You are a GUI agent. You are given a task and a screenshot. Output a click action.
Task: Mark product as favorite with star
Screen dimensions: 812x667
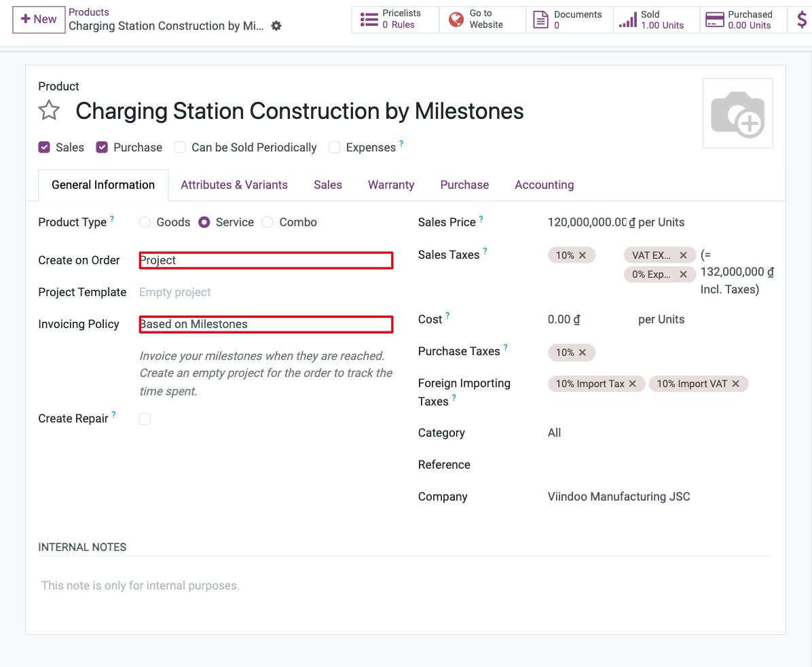[x=49, y=111]
